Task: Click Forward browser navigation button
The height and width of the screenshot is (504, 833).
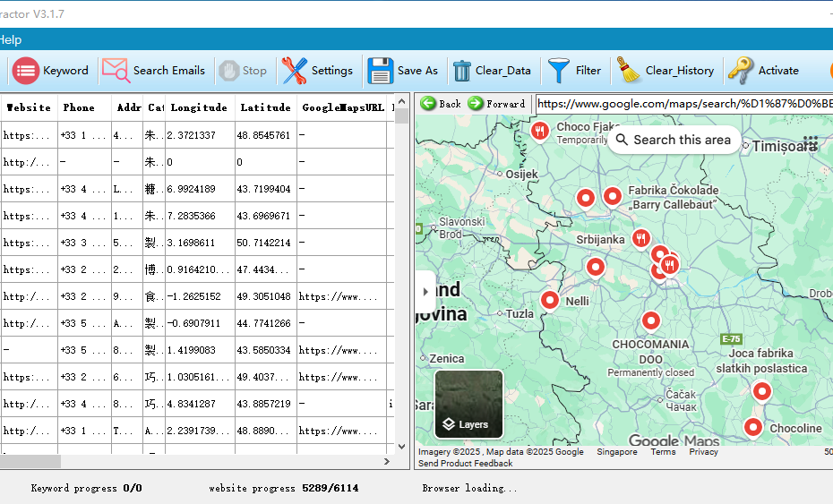Action: tap(476, 104)
